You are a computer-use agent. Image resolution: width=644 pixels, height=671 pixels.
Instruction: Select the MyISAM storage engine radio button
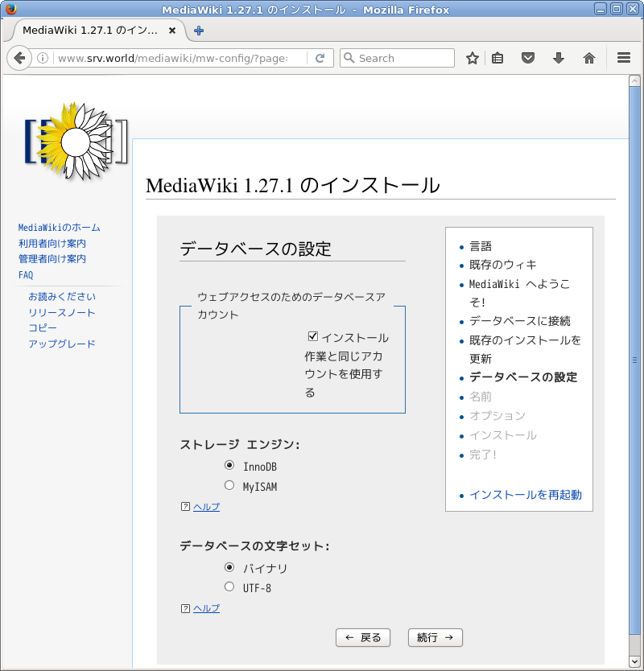pos(229,485)
